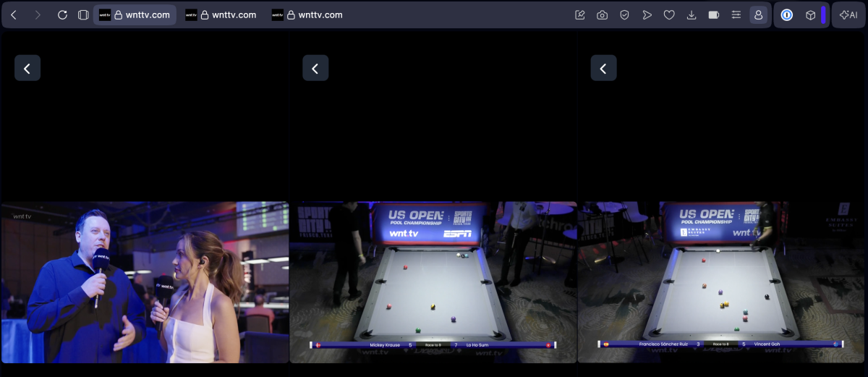This screenshot has height=377, width=868.
Task: Select the second wnttv.com split tab
Action: coord(221,14)
